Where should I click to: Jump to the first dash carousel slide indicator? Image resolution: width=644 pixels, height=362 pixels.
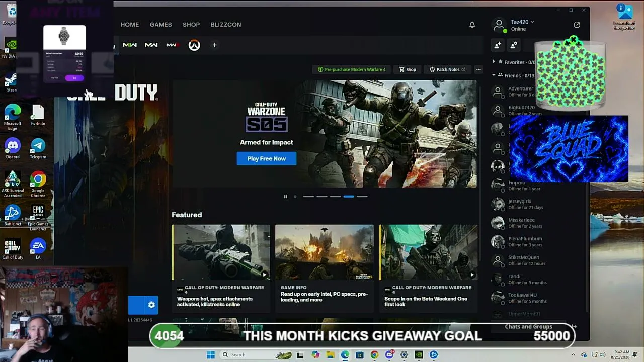coord(308,197)
